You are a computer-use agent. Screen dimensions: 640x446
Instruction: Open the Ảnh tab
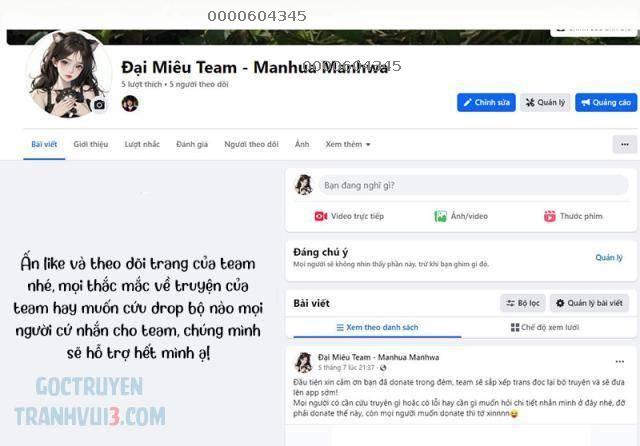(x=302, y=144)
